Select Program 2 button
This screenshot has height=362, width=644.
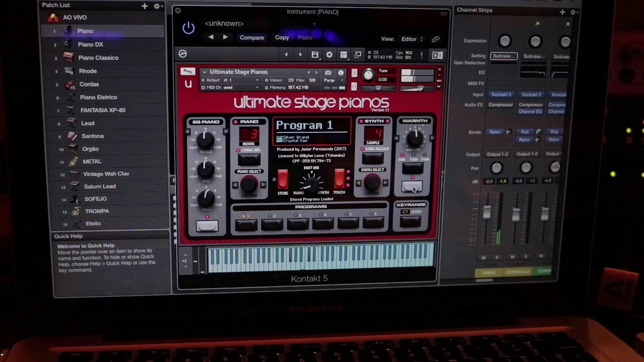pos(272,224)
